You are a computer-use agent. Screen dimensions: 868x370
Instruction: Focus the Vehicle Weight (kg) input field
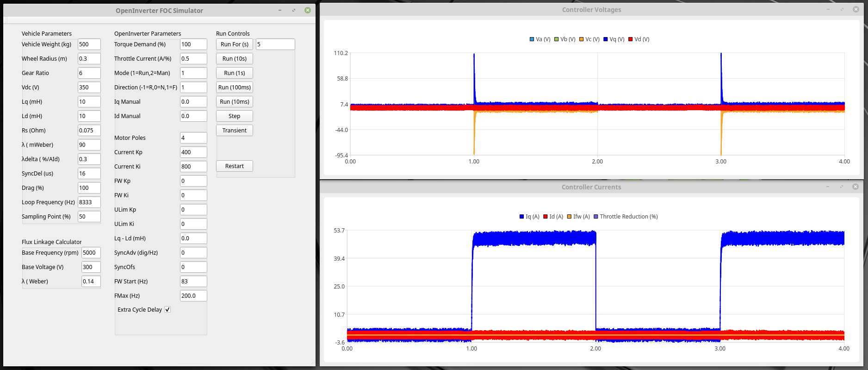89,44
